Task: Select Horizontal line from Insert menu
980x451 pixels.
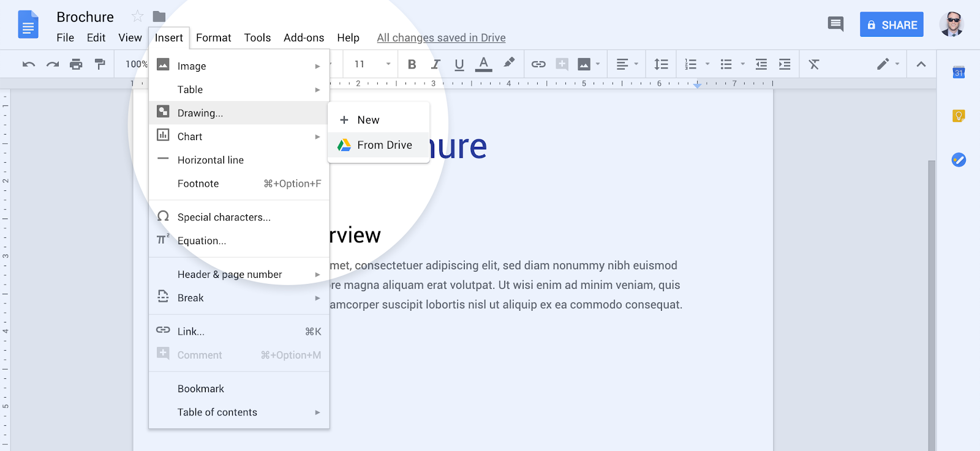Action: pyautogui.click(x=210, y=160)
